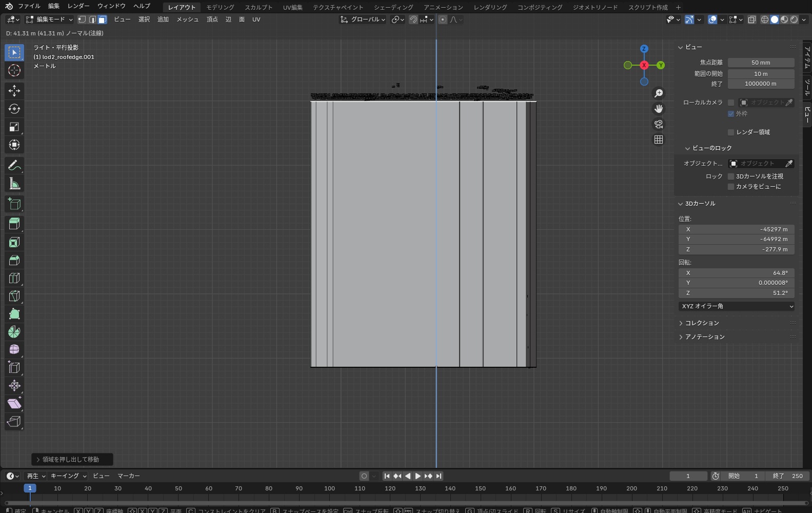Image resolution: width=812 pixels, height=513 pixels.
Task: Enable edge select mode
Action: pyautogui.click(x=92, y=19)
